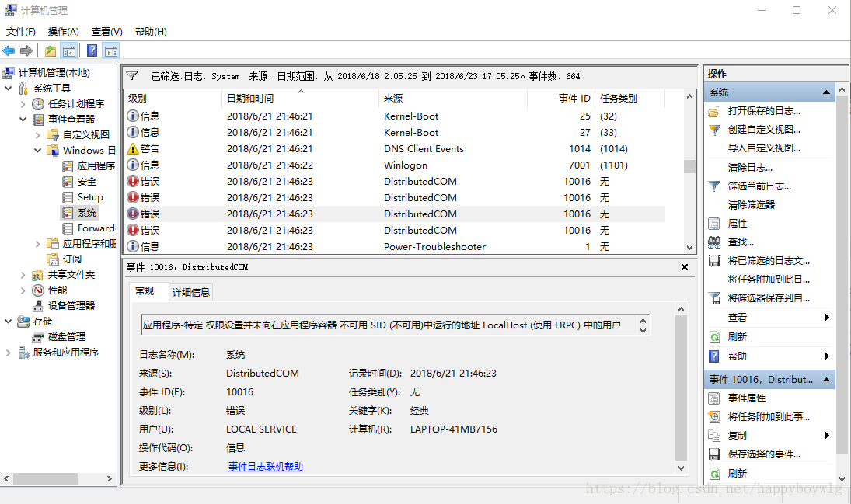Expand the 应用程序和服务日志 tree node
This screenshot has width=851, height=504.
(x=37, y=244)
